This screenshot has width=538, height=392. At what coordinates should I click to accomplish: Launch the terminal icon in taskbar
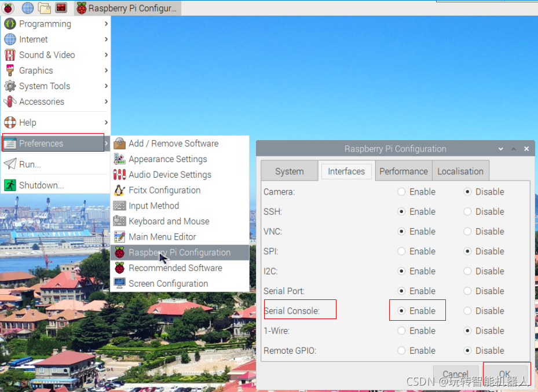coord(61,8)
